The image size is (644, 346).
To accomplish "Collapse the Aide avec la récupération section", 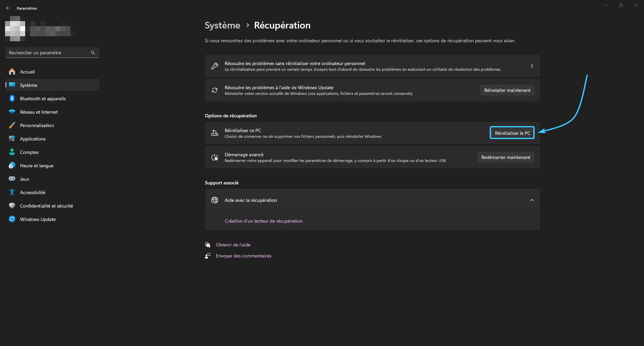I will 532,200.
